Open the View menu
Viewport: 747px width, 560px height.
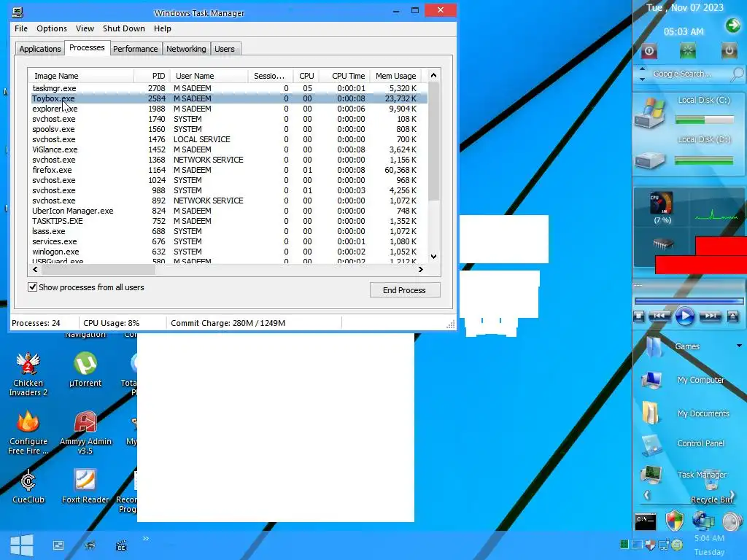[x=85, y=28]
